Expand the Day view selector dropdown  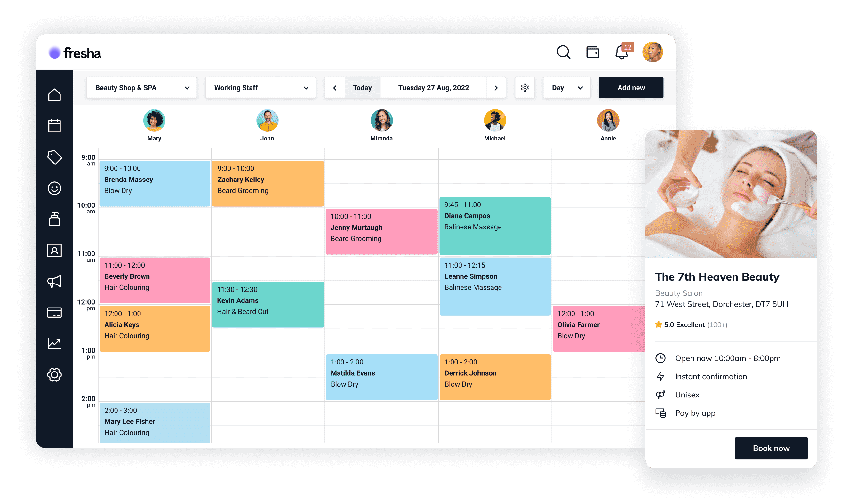[566, 88]
